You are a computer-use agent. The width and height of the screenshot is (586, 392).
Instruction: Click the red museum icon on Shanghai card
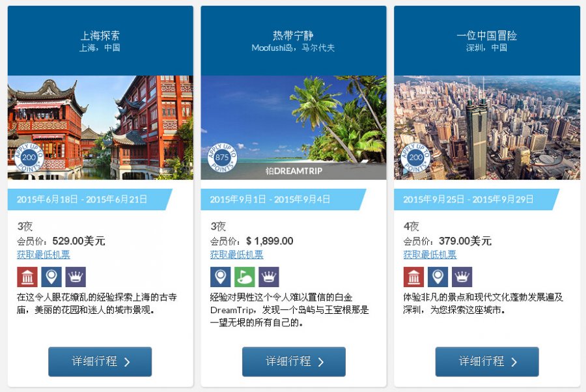(x=27, y=277)
